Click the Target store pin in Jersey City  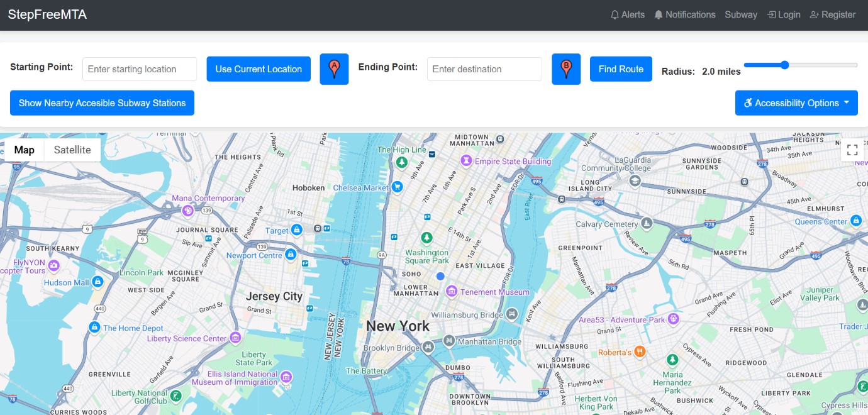tap(297, 230)
